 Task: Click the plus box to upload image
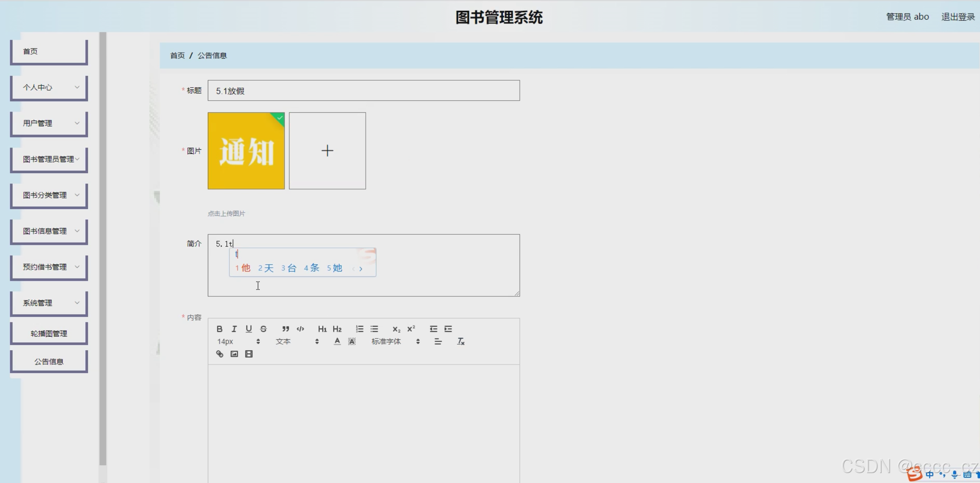pyautogui.click(x=328, y=151)
